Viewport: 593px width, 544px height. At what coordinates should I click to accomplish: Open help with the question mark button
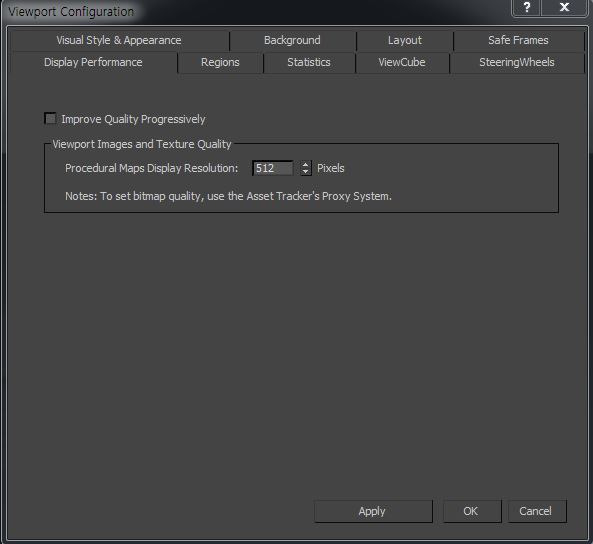tap(526, 7)
